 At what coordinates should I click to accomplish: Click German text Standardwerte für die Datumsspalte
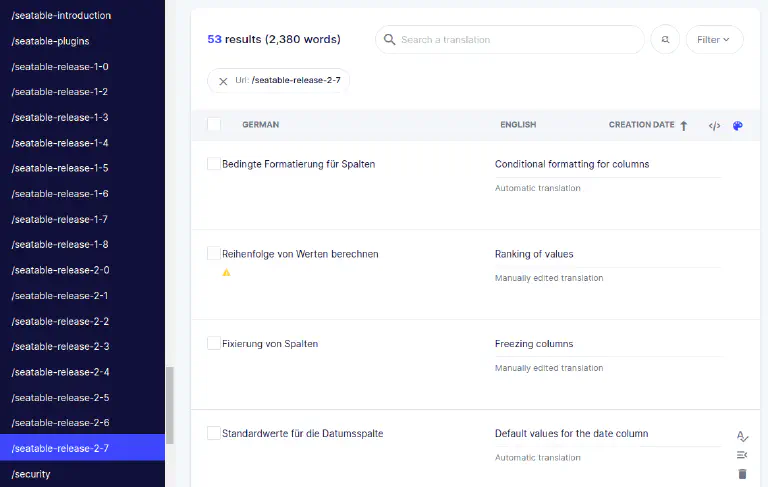(303, 434)
